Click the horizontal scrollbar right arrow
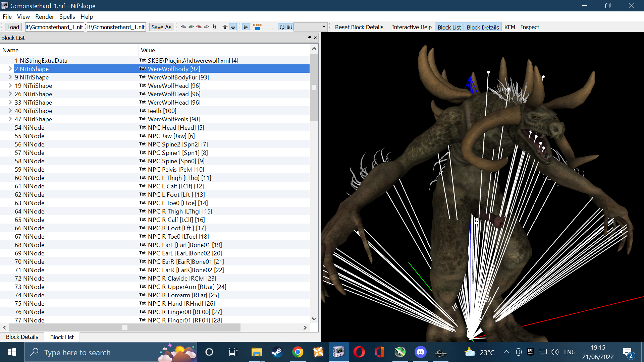644x362 pixels. (x=305, y=327)
